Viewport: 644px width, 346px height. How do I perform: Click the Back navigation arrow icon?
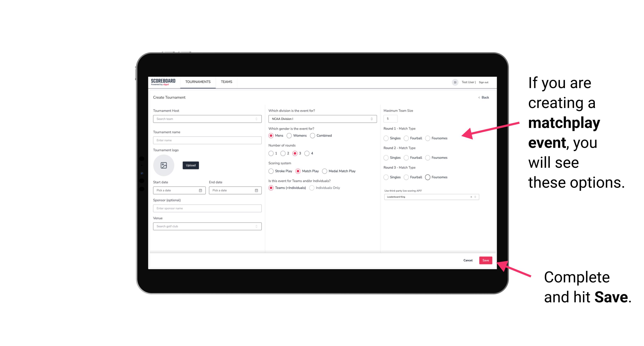pyautogui.click(x=478, y=98)
